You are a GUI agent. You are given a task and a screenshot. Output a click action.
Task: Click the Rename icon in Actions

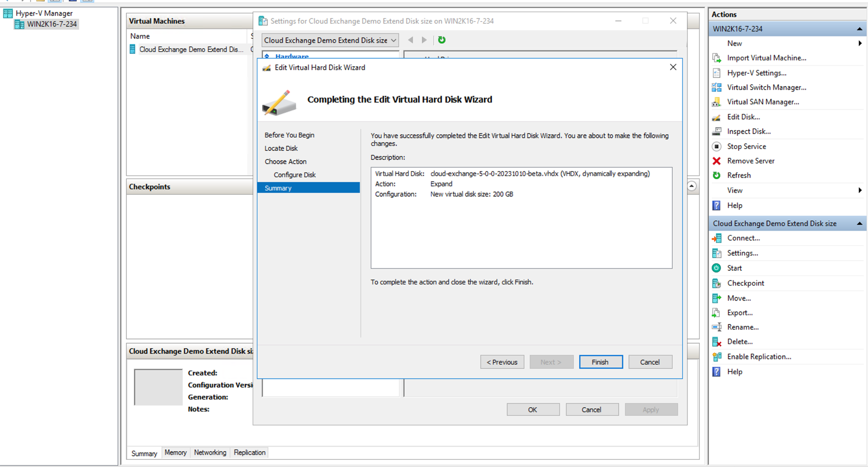tap(717, 327)
